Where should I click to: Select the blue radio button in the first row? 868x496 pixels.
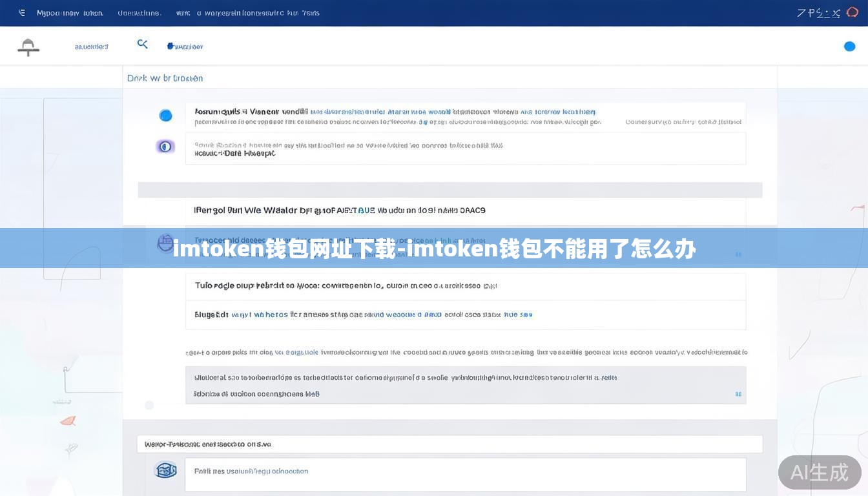click(x=165, y=114)
